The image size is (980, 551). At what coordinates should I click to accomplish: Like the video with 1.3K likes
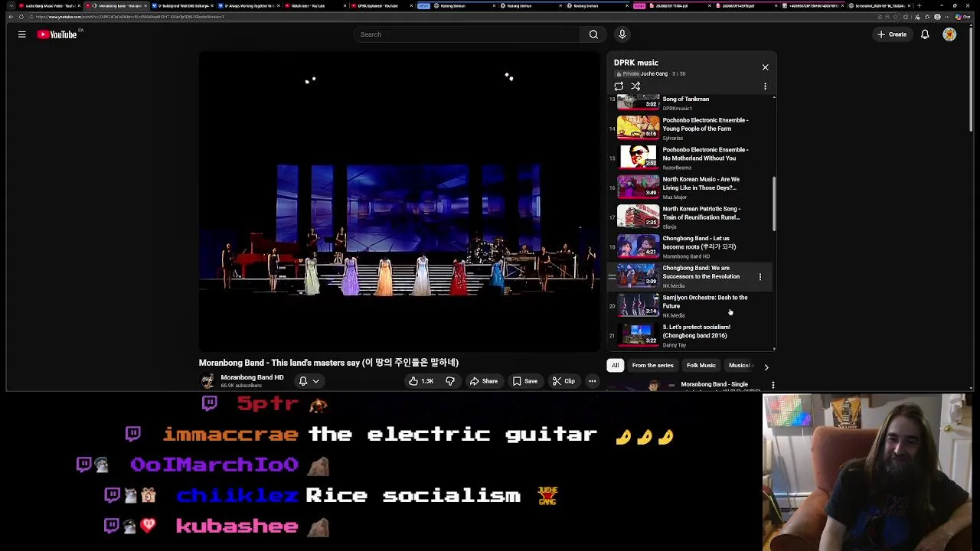tap(421, 381)
